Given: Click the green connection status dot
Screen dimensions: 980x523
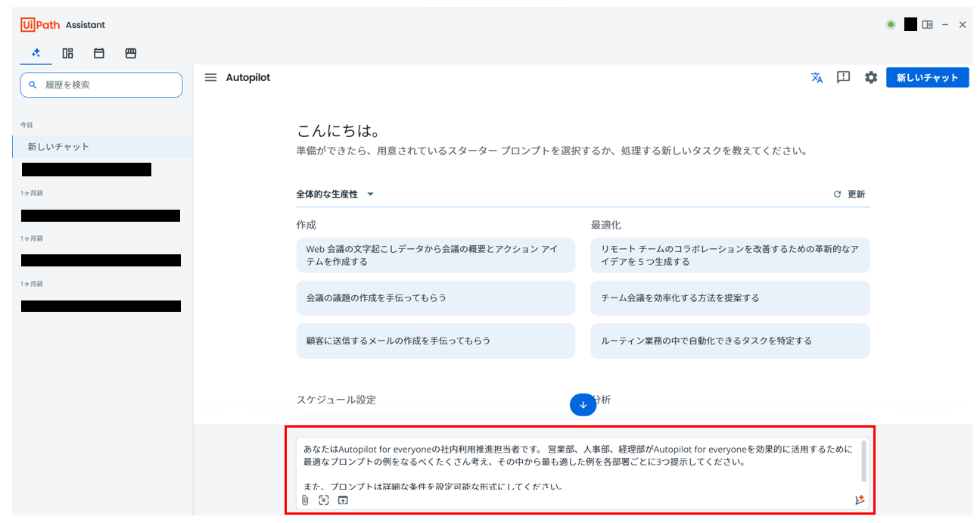Looking at the screenshot, I should pos(891,25).
